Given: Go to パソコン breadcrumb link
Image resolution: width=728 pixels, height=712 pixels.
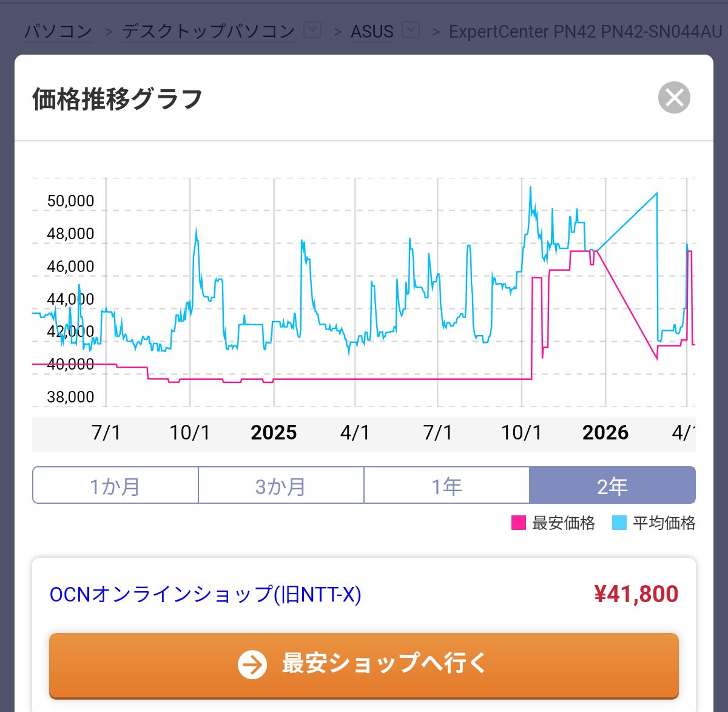Looking at the screenshot, I should coord(58,31).
